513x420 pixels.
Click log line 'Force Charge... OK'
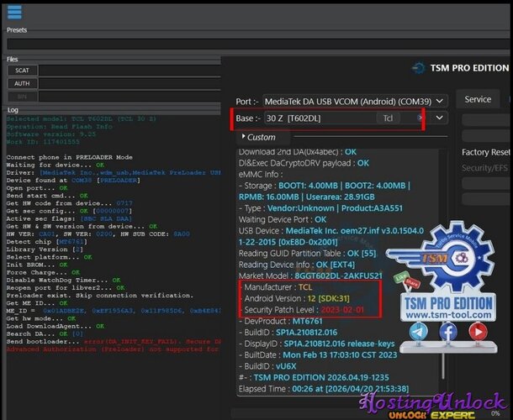[43, 273]
